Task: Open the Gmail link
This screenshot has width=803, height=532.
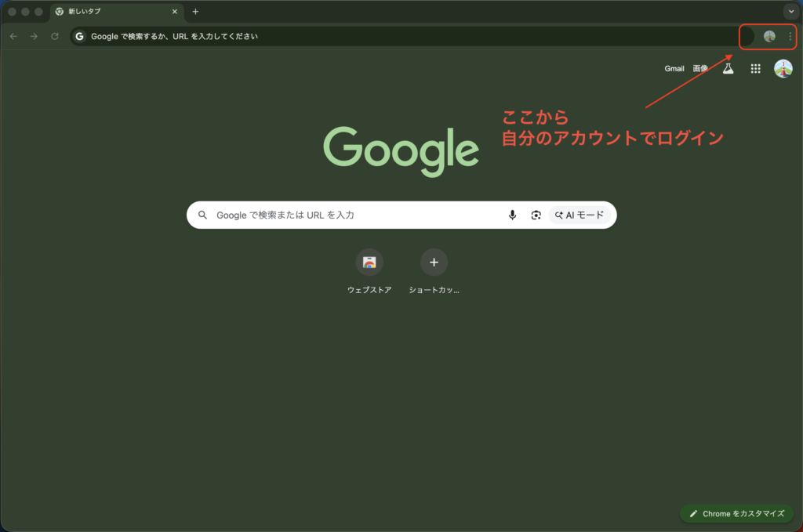Action: click(674, 69)
